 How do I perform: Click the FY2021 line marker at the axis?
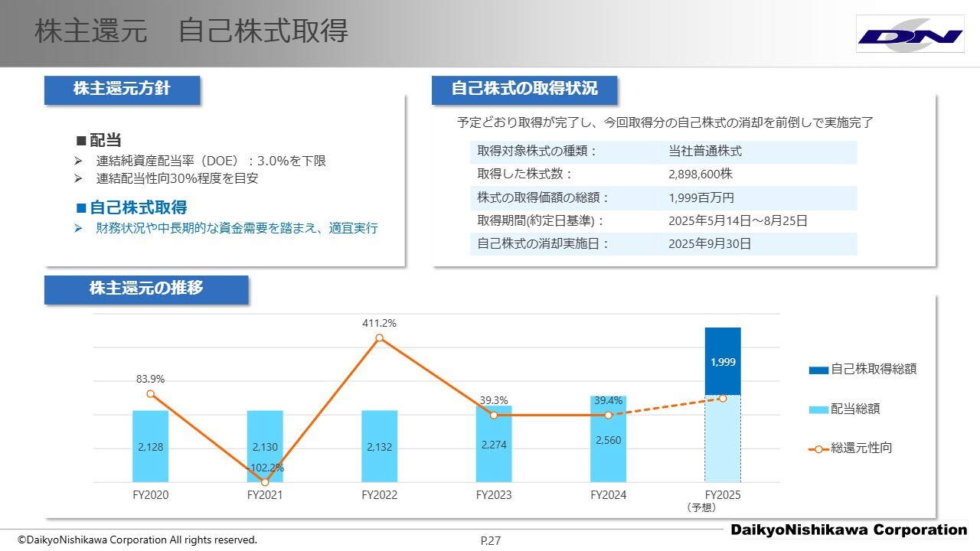265,482
